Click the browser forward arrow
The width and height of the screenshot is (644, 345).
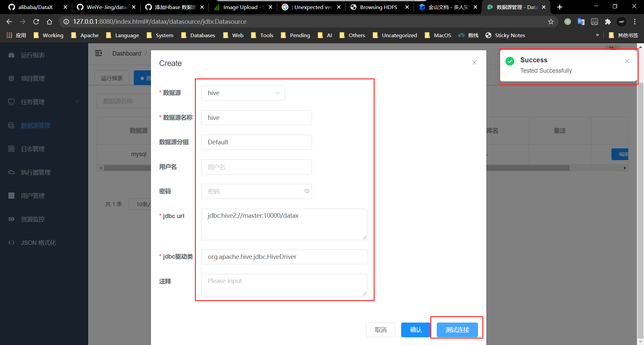22,21
